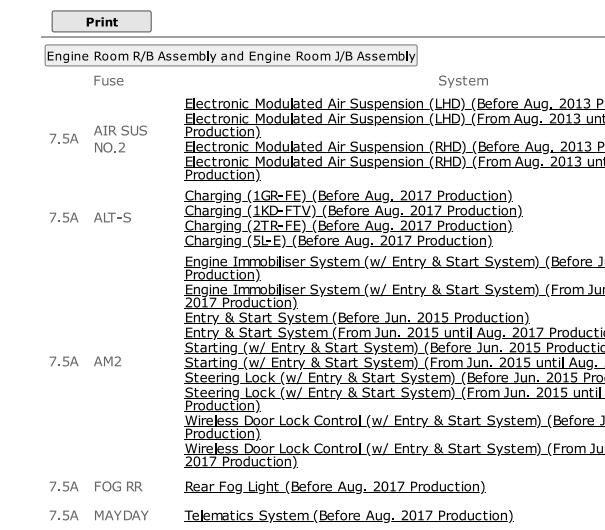Open Entry & Start System From Jun. 2015 link
Screen dimensions: 605x530
pos(395,333)
